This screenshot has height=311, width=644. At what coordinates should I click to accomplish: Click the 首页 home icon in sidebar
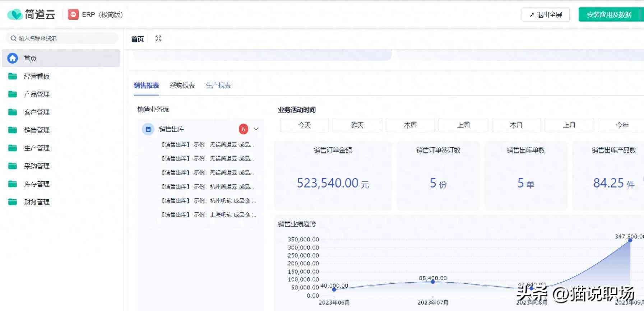(13, 58)
